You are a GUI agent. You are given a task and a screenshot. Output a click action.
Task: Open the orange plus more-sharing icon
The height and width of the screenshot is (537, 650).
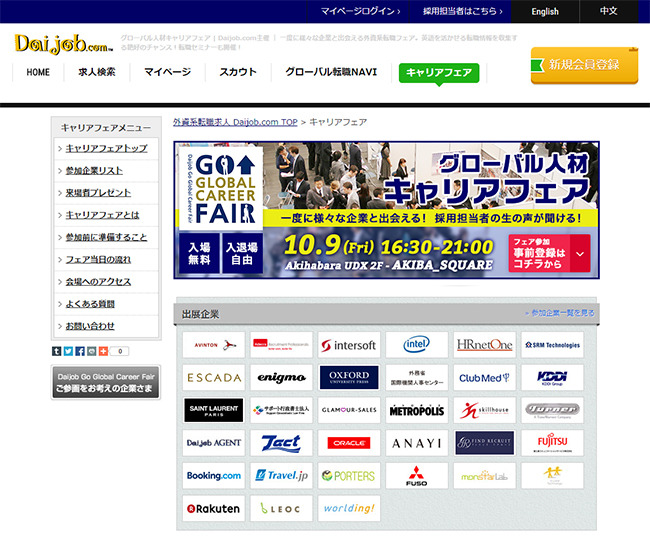[x=103, y=351]
